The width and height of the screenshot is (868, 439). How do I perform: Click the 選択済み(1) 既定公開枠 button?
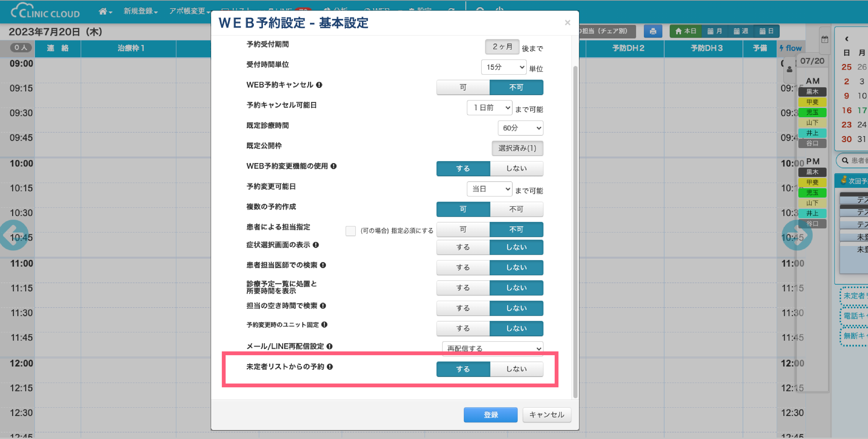517,148
